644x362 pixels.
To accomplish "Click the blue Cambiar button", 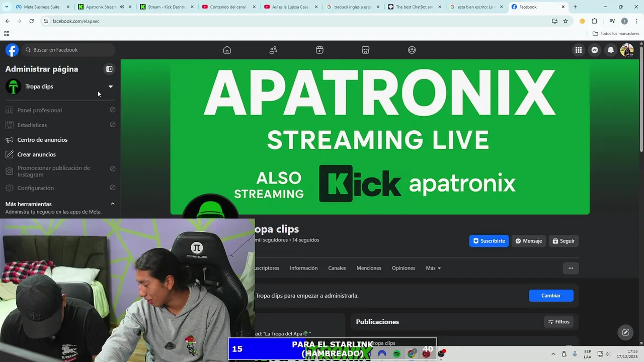I will (x=551, y=296).
